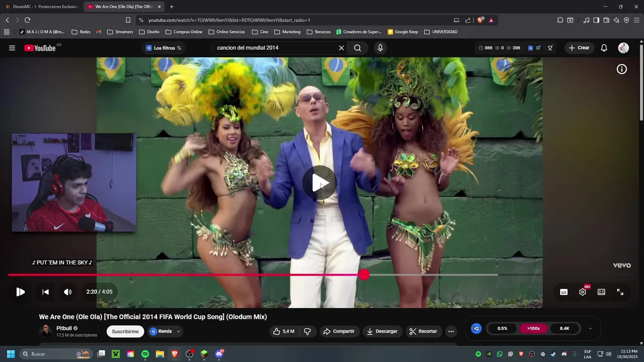
Task: Open YouTube notifications bell
Action: click(604, 48)
